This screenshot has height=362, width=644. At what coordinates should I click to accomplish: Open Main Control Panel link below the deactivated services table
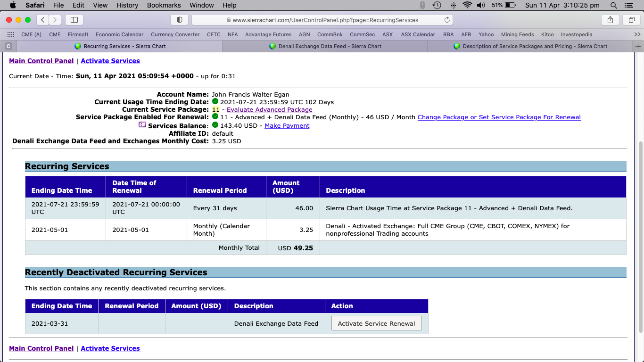[41, 348]
